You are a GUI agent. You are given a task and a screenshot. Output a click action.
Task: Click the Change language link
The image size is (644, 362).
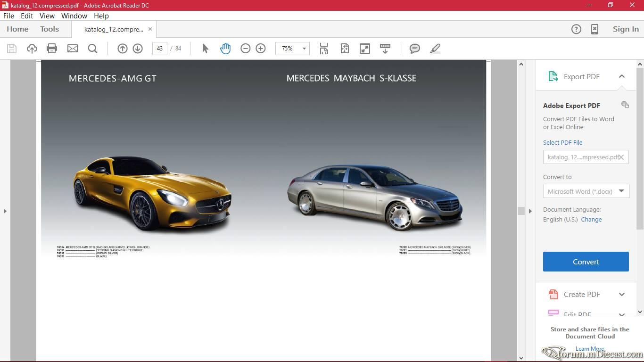pyautogui.click(x=591, y=219)
